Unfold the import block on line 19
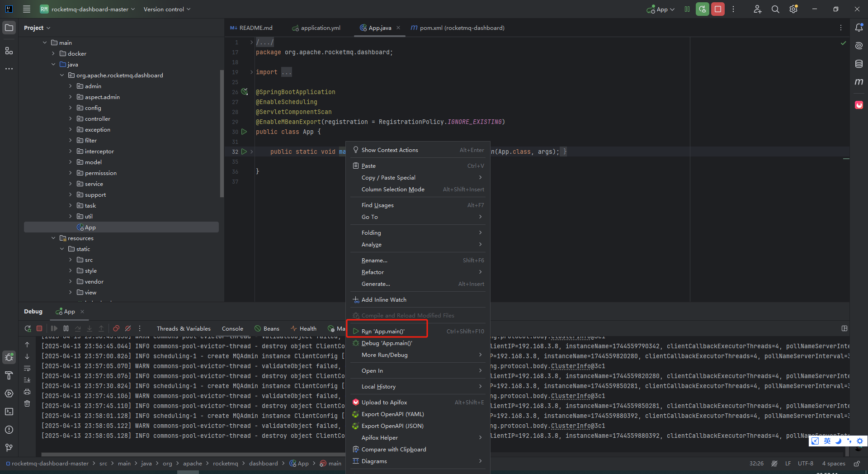 click(x=252, y=72)
